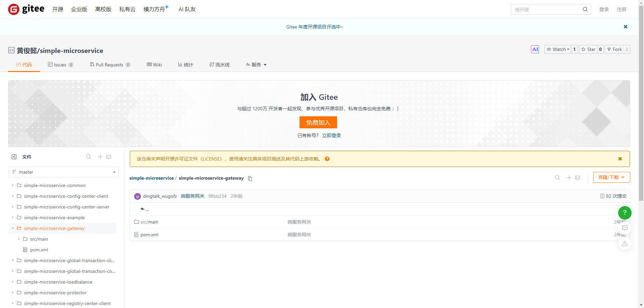Screen dimensions: 644x308
Task: Open pom.xml in file list
Action: [149, 235]
